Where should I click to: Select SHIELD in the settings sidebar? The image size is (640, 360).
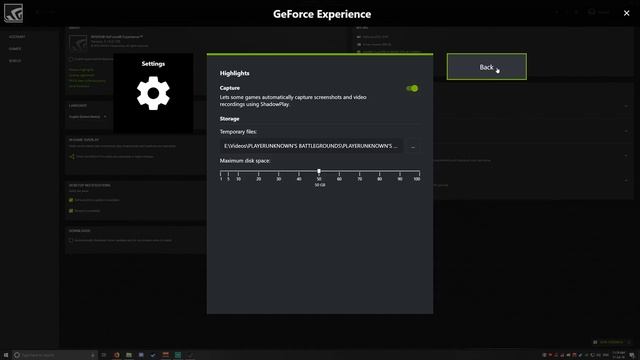(x=15, y=60)
